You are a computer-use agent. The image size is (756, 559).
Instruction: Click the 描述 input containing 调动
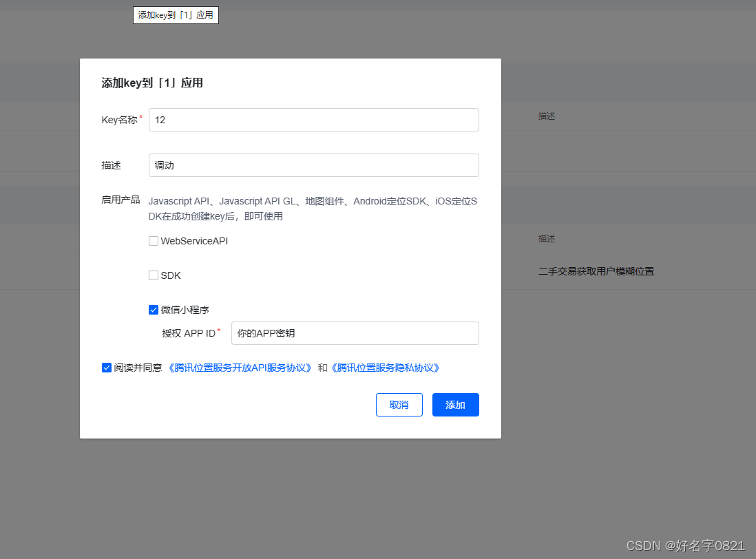[x=313, y=165]
